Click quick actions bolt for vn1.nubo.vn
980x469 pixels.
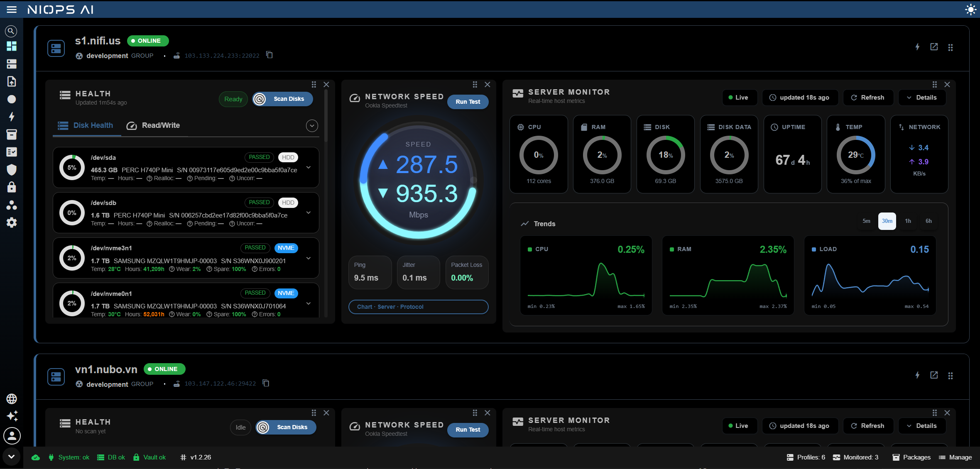[917, 375]
